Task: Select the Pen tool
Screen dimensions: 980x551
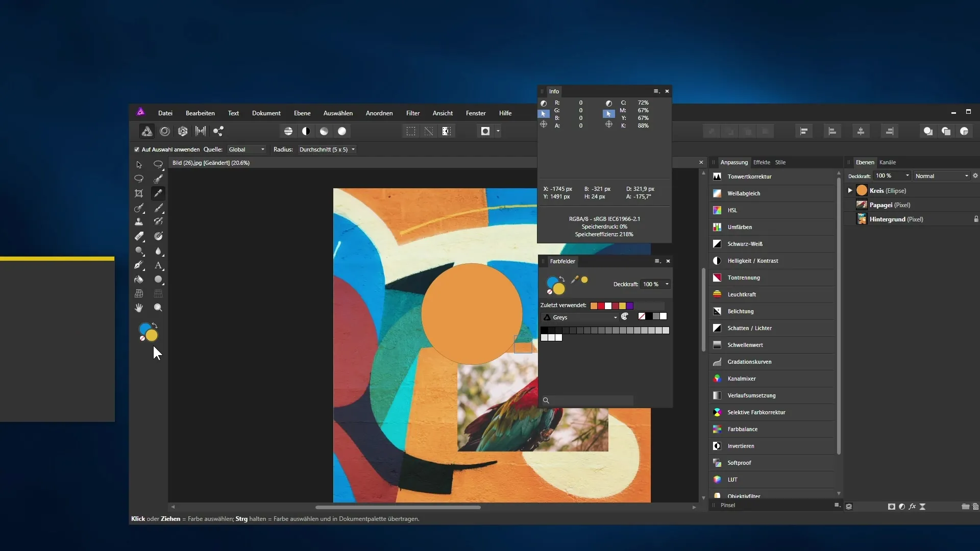Action: [x=139, y=265]
